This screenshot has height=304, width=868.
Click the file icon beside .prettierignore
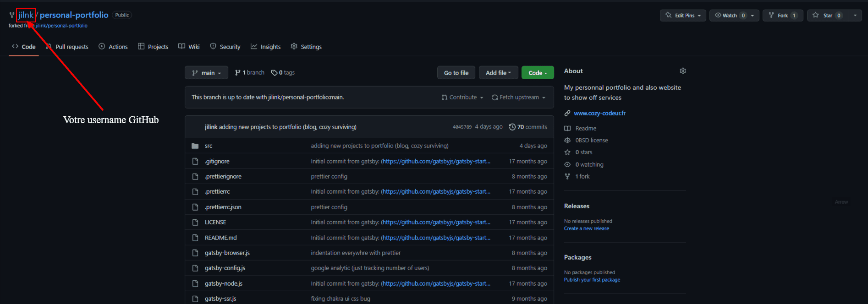click(x=195, y=176)
